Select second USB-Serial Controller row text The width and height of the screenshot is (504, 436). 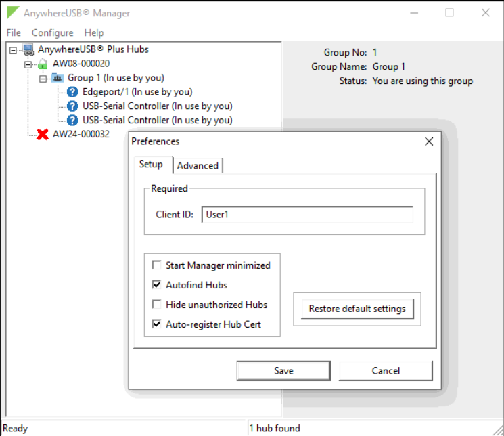[158, 121]
